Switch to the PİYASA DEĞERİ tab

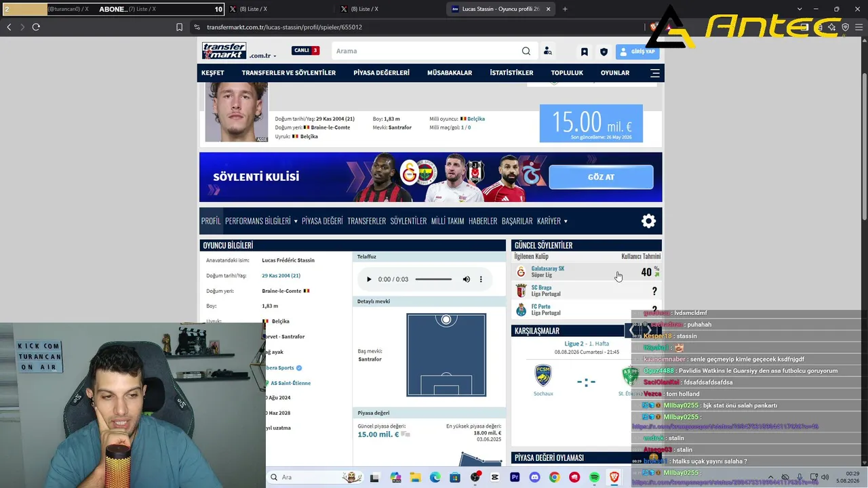click(x=322, y=221)
